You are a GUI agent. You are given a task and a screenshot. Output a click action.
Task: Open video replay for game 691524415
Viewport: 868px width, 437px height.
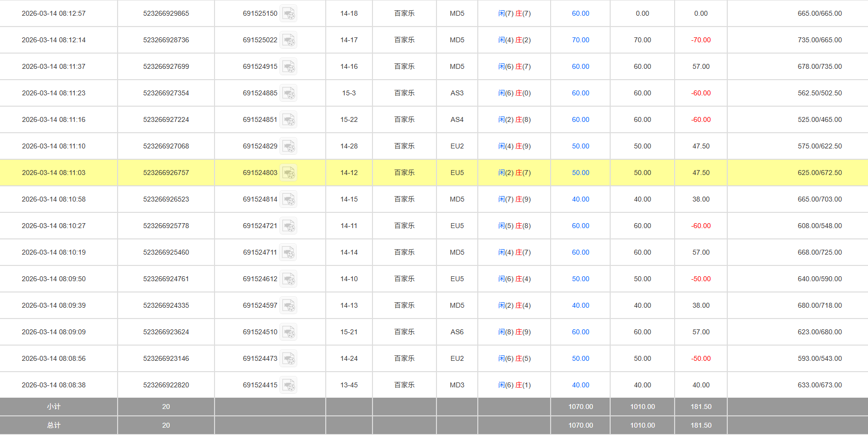[x=288, y=385]
